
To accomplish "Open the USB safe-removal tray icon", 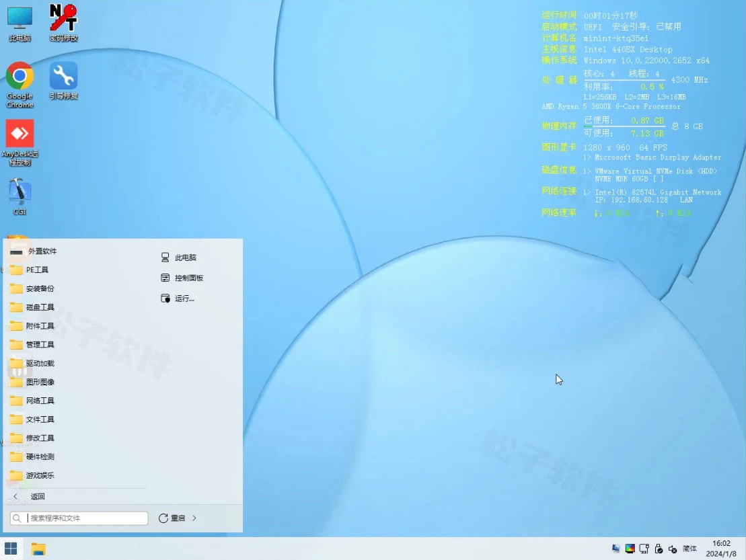I will (x=659, y=549).
